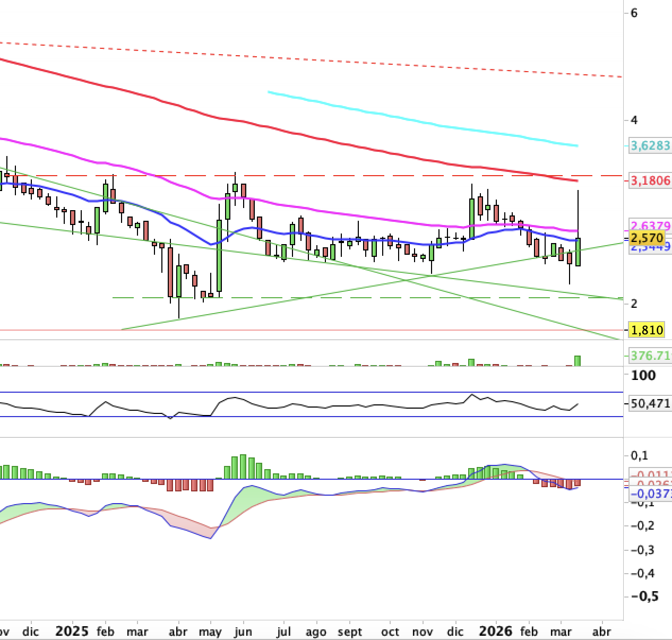672x640 pixels.
Task: Select the latest green candle in March 2026
Action: click(x=578, y=252)
